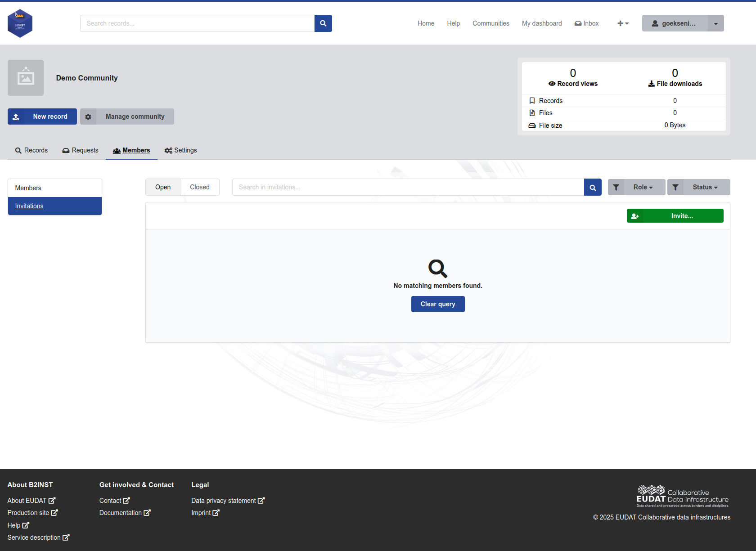Viewport: 756px width, 551px height.
Task: Click the Demo Community title
Action: (x=87, y=78)
